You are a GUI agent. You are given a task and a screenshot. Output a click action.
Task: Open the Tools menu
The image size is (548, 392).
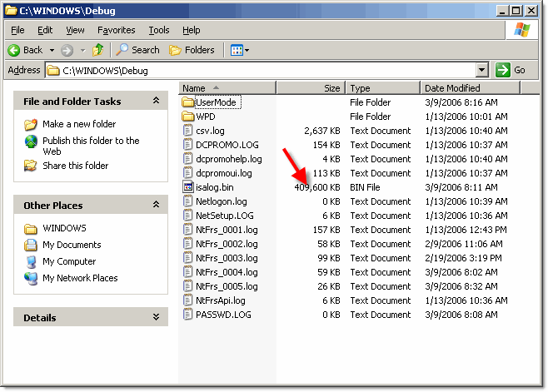click(159, 30)
